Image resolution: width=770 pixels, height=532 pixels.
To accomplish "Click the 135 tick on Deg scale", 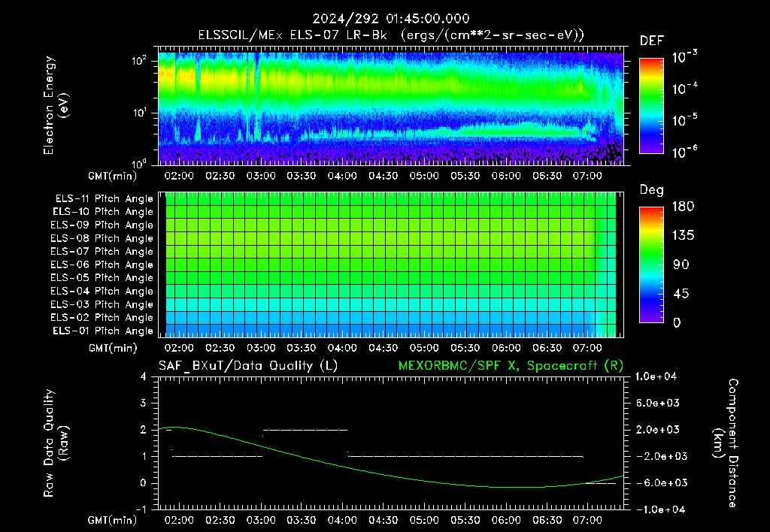I will point(683,235).
